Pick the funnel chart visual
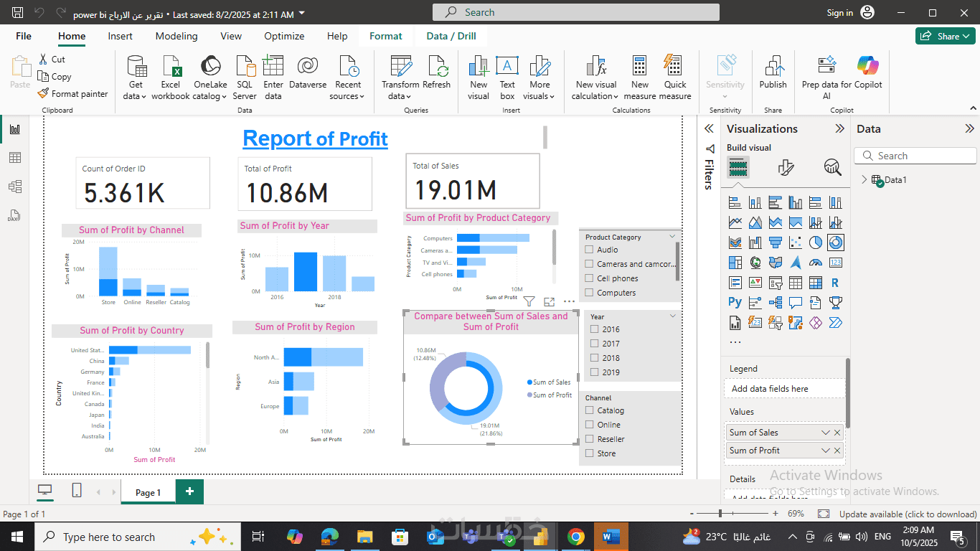Image resolution: width=980 pixels, height=551 pixels. click(775, 242)
